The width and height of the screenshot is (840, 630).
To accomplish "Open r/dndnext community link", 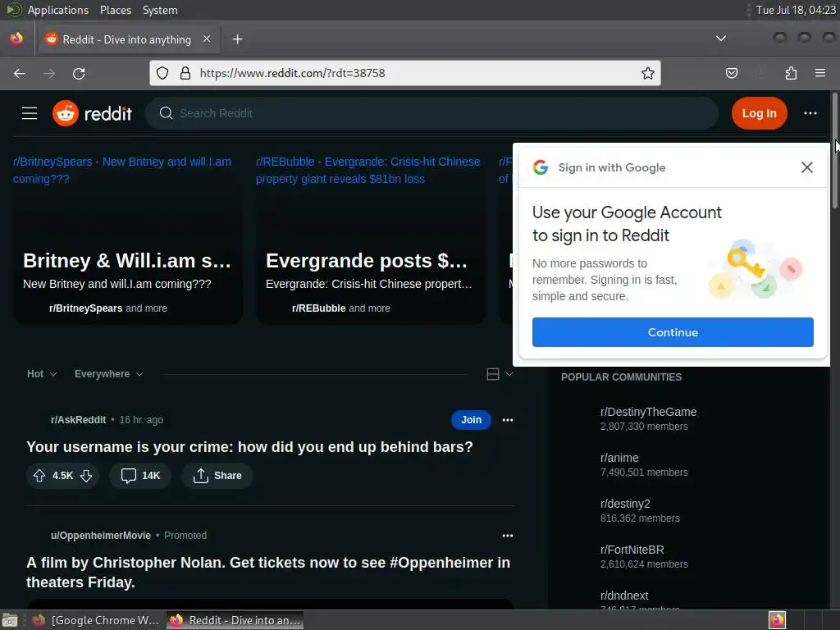I will coord(624,596).
